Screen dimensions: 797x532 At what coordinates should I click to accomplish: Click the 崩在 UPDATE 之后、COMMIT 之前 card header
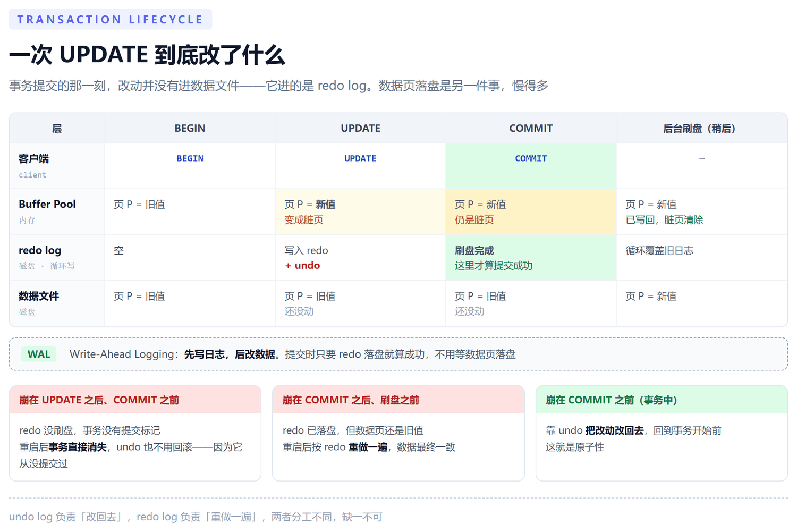click(x=135, y=400)
